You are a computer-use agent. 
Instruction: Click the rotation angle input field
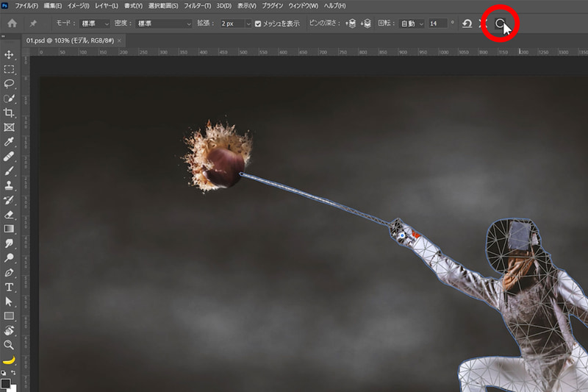point(437,24)
